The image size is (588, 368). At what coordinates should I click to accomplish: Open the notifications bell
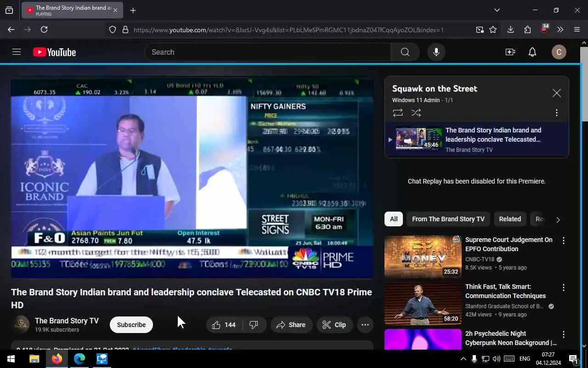coord(532,52)
